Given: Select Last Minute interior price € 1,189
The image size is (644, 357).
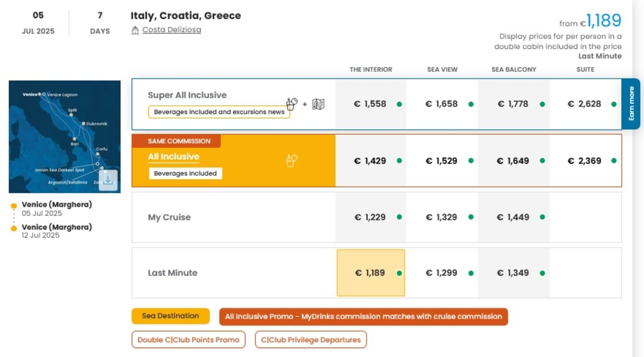Looking at the screenshot, I should pyautogui.click(x=370, y=273).
